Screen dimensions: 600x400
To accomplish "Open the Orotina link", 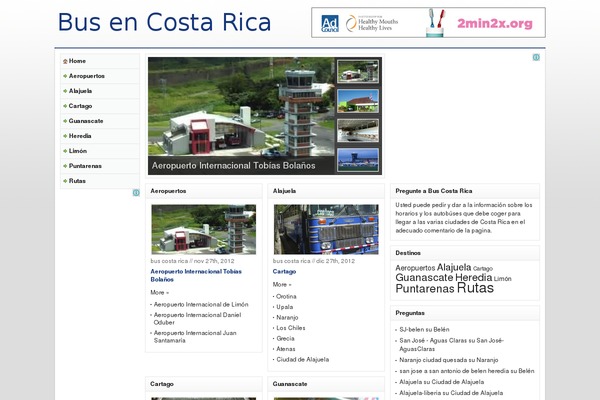I will tap(286, 297).
